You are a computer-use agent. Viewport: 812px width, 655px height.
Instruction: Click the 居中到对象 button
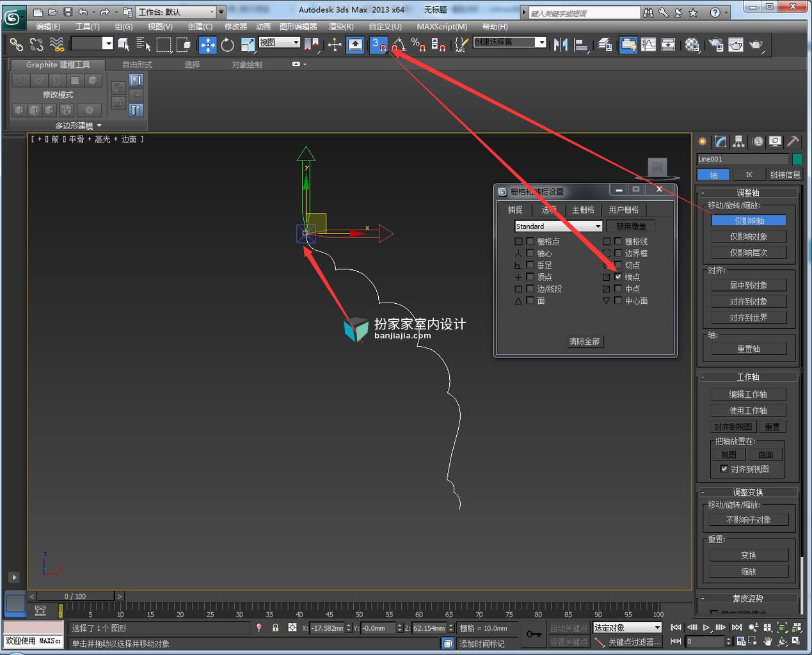tap(749, 285)
